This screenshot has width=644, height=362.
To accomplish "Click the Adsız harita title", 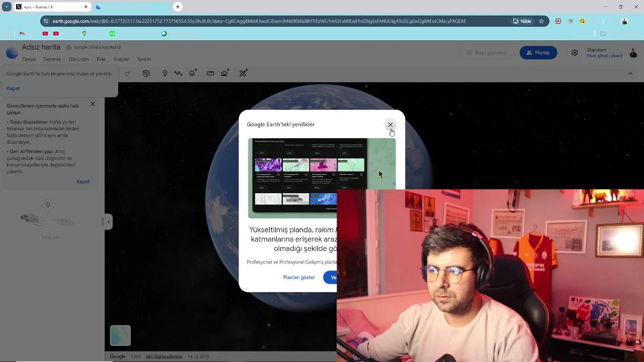I will [41, 47].
